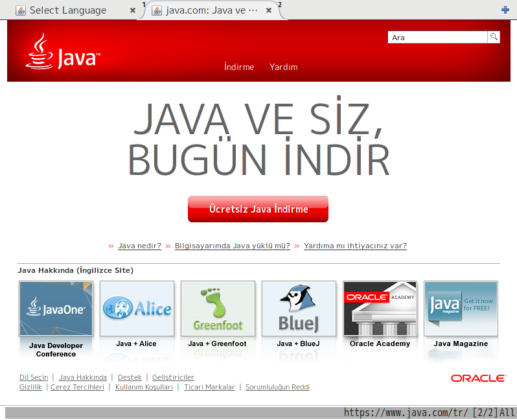The image size is (517, 420).
Task: Open Bilgisayarımda Java yüklü mü? link
Action: pyautogui.click(x=233, y=246)
